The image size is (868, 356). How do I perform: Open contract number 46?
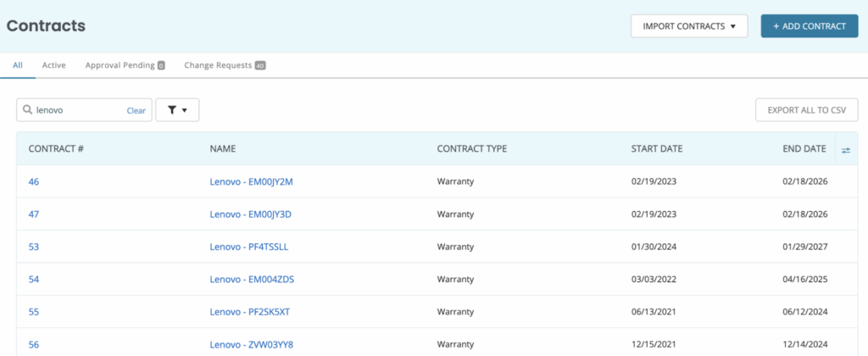(x=34, y=181)
